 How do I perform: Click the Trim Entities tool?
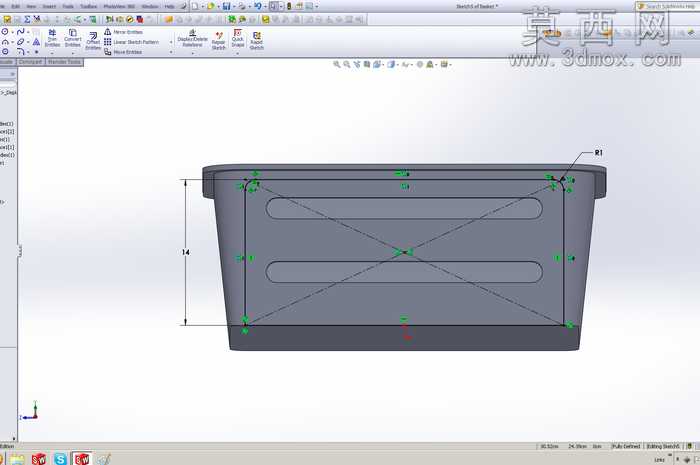(x=52, y=38)
